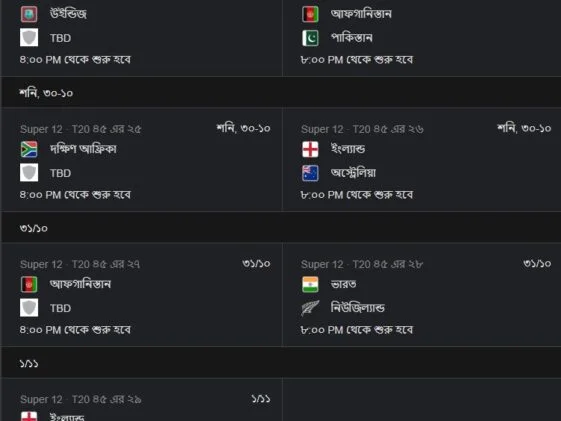Click the New Zealand silver fern icon
The width and height of the screenshot is (561, 421).
(x=310, y=308)
